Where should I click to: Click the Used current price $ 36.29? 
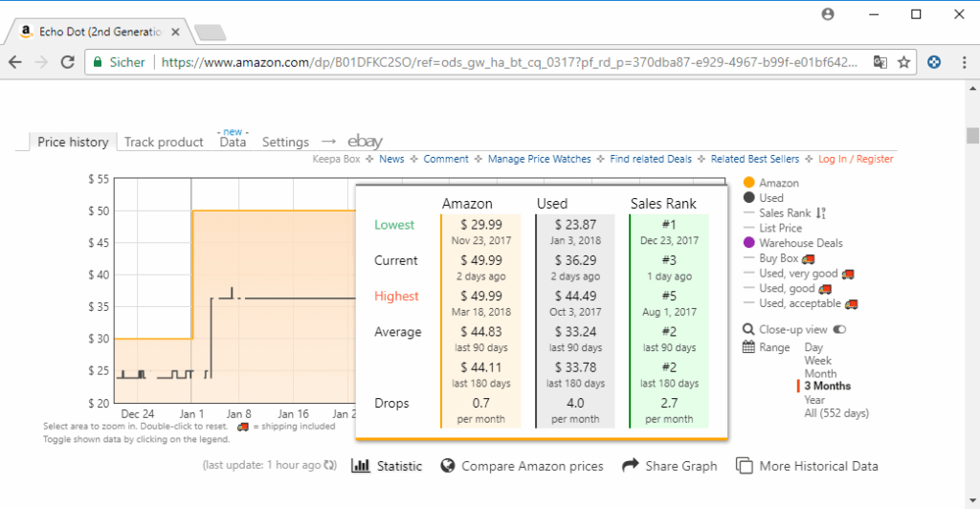[575, 260]
